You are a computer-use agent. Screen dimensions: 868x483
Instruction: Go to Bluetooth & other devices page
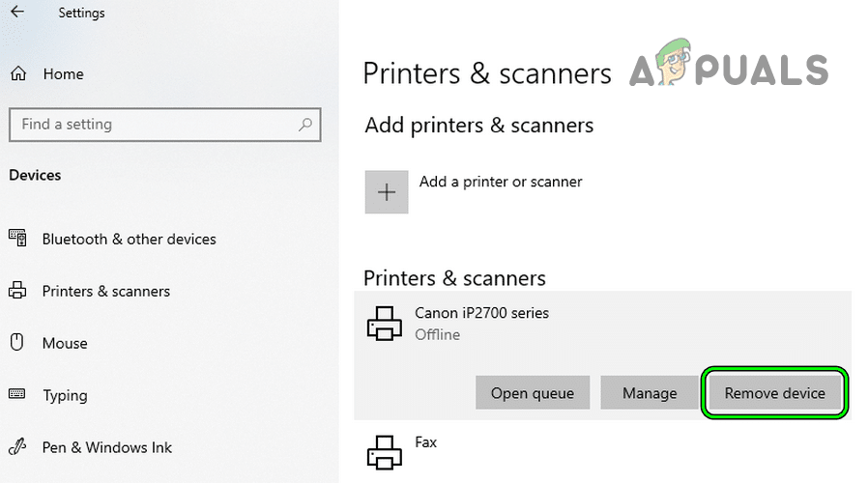[x=129, y=239]
